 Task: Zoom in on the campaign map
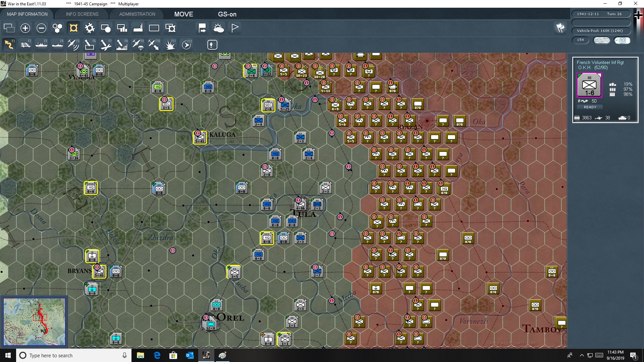pos(25,28)
